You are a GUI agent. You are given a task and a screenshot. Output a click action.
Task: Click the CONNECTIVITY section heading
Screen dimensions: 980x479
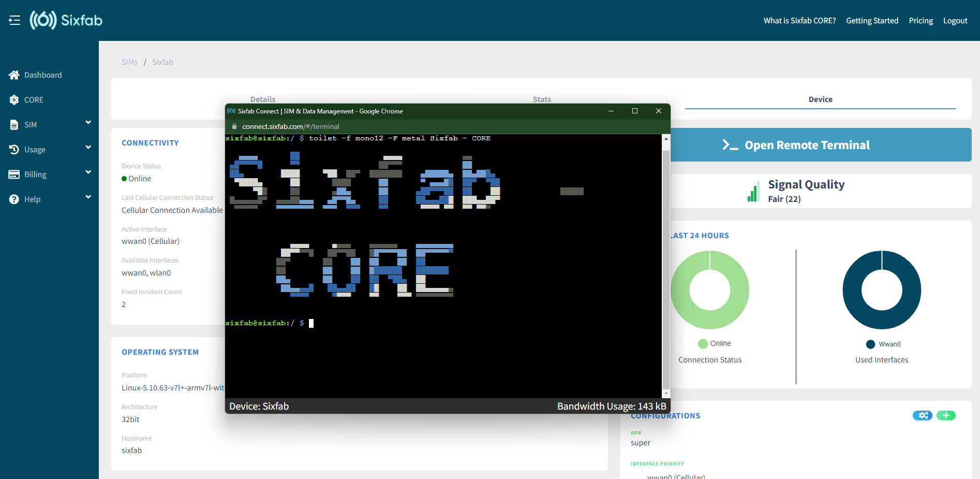pos(150,143)
